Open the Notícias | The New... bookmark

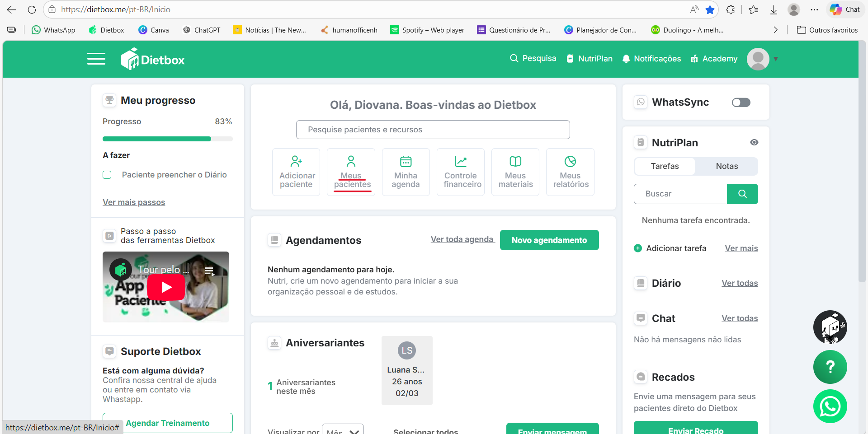(269, 30)
